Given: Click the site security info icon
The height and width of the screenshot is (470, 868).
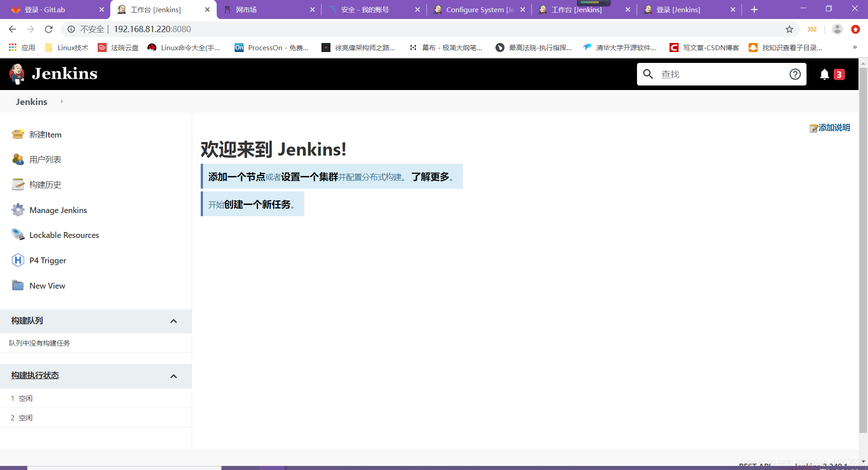Looking at the screenshot, I should [x=71, y=29].
